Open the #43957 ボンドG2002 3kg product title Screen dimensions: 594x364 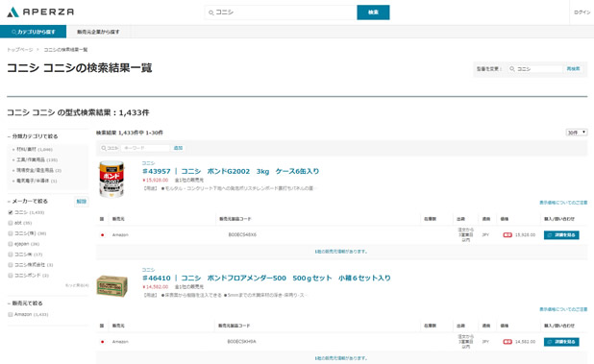point(231,171)
